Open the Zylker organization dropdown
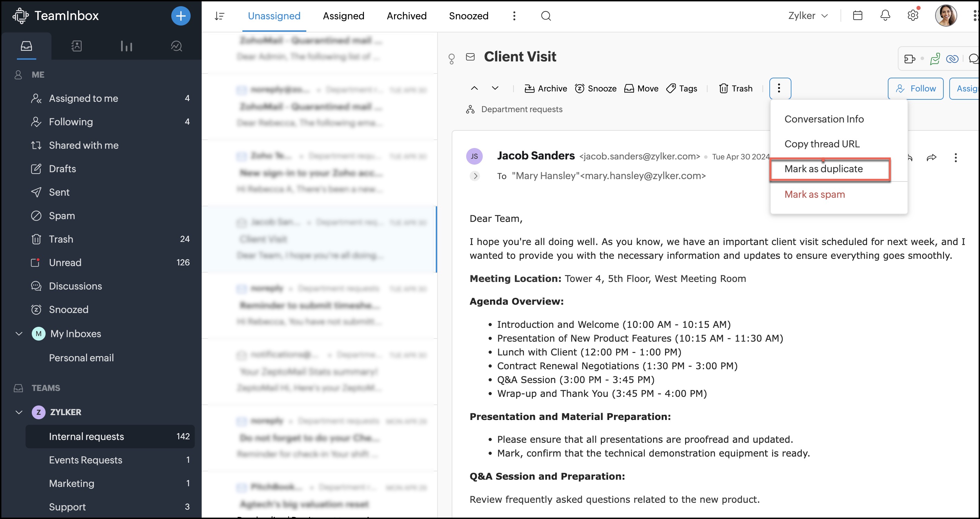 [x=808, y=16]
